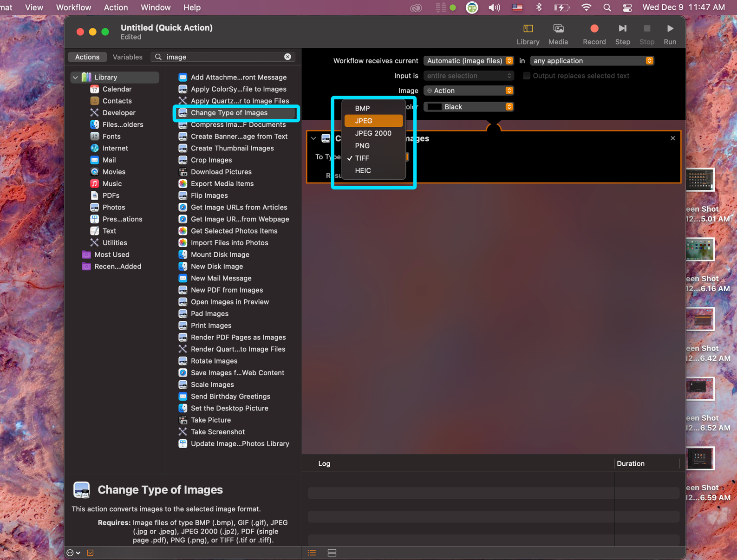Viewport: 737px width, 560px height.
Task: Toggle the description pane checkbox icon
Action: tap(90, 553)
